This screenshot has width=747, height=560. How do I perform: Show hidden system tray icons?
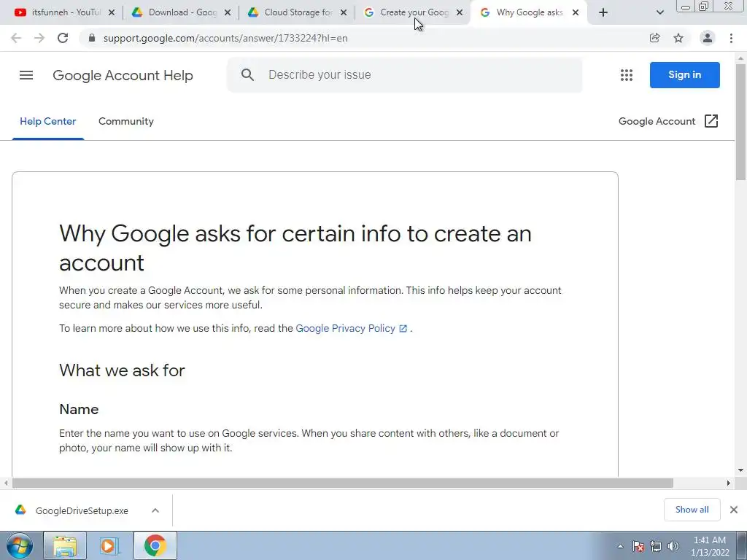pos(620,546)
